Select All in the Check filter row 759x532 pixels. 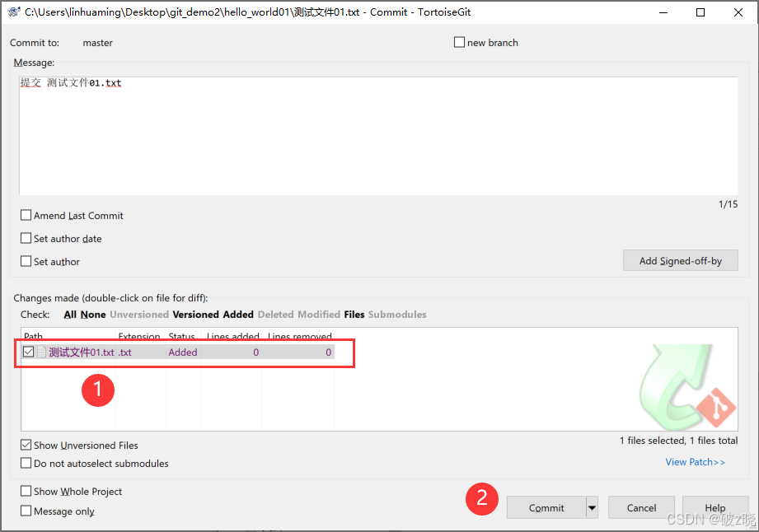click(70, 315)
